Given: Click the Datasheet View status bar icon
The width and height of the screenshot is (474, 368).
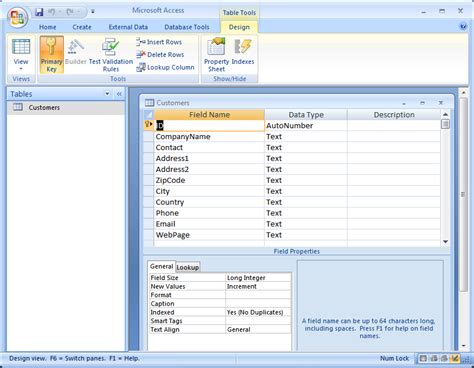Looking at the screenshot, I should coord(423,359).
